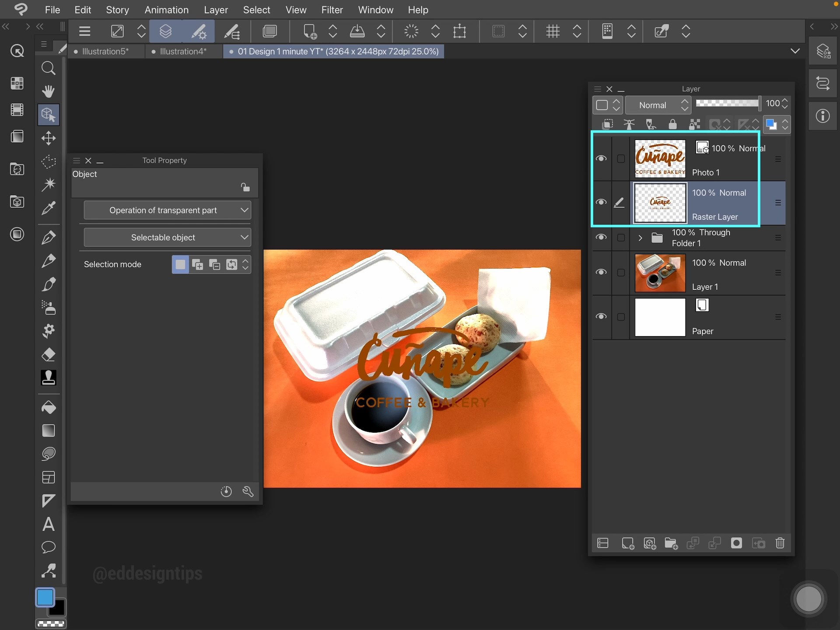This screenshot has height=630, width=840.
Task: Select the Eraser tool
Action: (x=48, y=354)
